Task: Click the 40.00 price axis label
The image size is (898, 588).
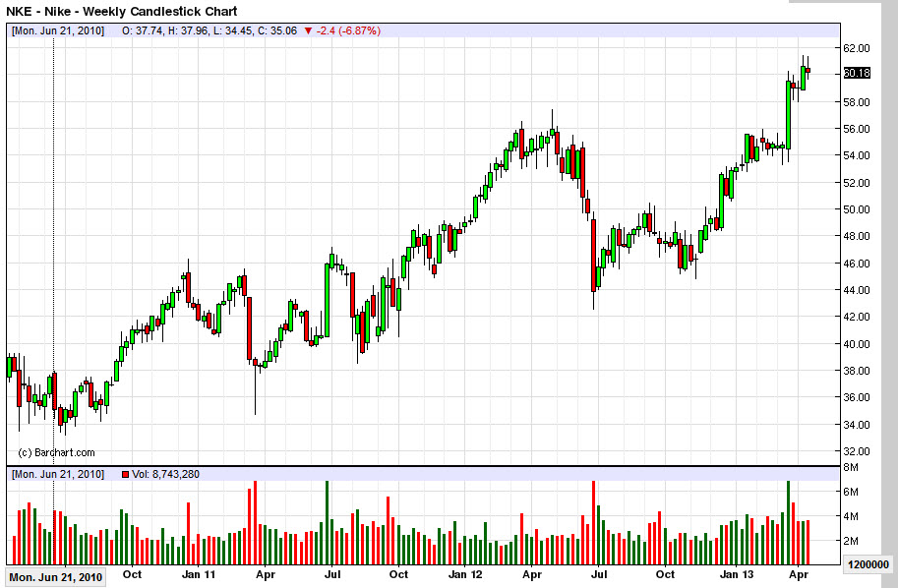Action: [x=857, y=343]
